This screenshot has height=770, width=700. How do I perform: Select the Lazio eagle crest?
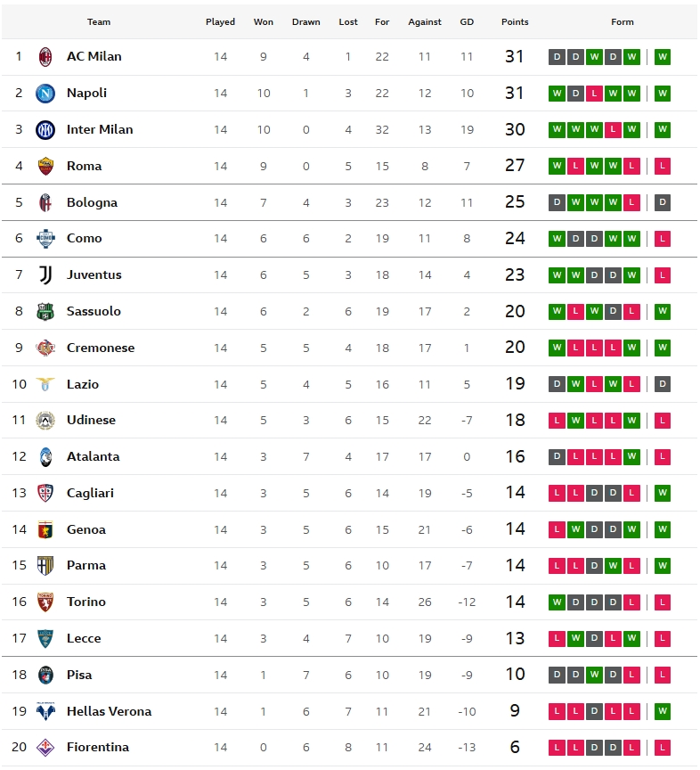[x=45, y=384]
